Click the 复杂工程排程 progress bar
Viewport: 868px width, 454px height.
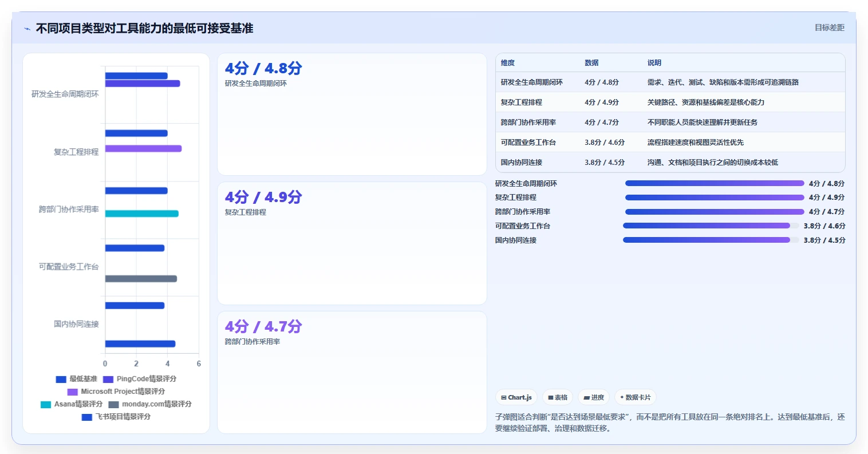715,198
